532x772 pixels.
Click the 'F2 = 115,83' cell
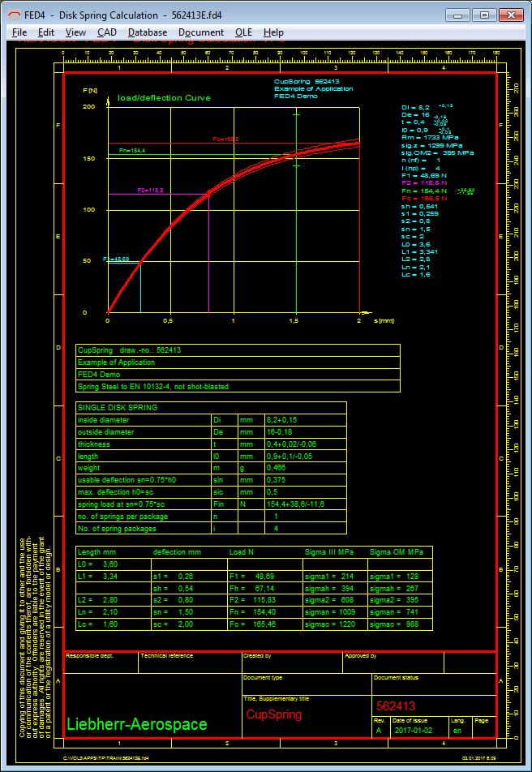pyautogui.click(x=265, y=600)
